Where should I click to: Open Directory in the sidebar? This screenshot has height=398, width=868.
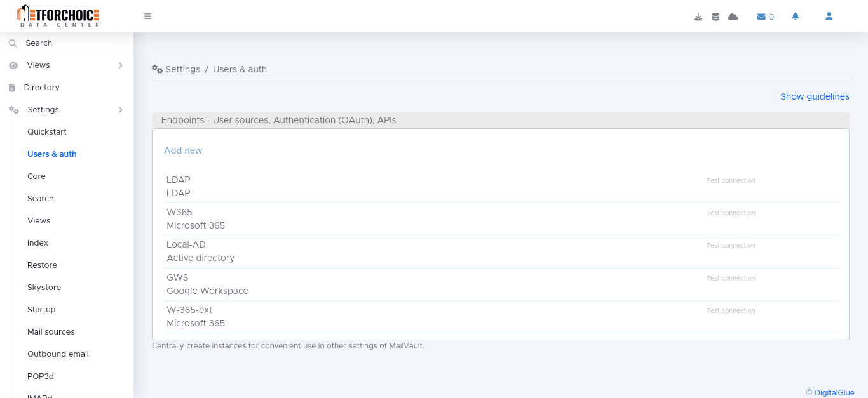tap(41, 88)
